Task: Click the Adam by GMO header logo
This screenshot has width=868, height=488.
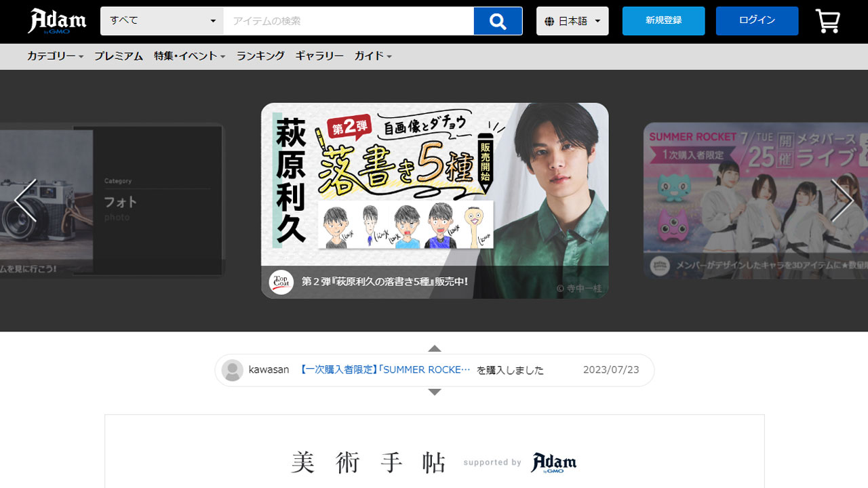Action: (x=57, y=21)
